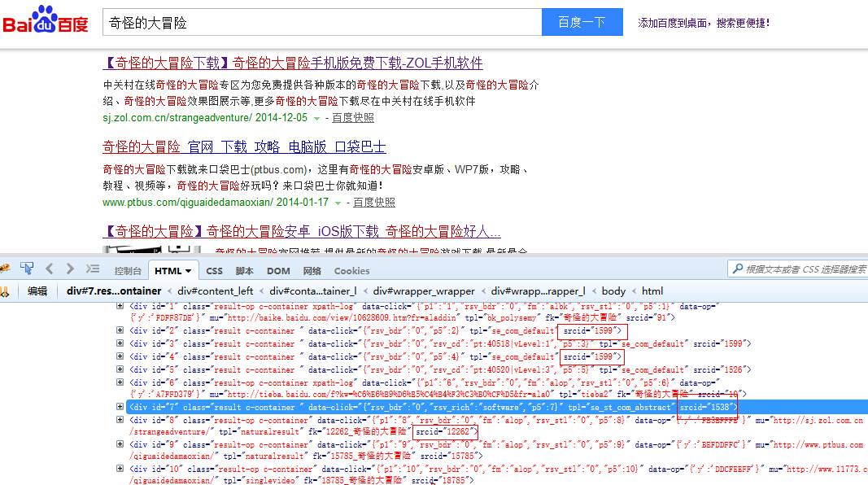Expand the div id="1" node
Image resolution: width=868 pixels, height=485 pixels.
pos(120,306)
